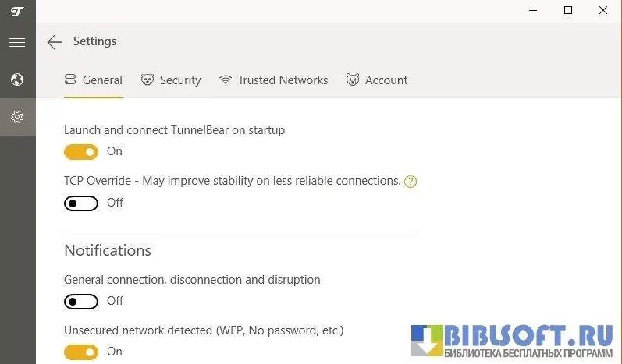Minimize the TunnelBear window
Image resolution: width=622 pixels, height=364 pixels.
[532, 11]
